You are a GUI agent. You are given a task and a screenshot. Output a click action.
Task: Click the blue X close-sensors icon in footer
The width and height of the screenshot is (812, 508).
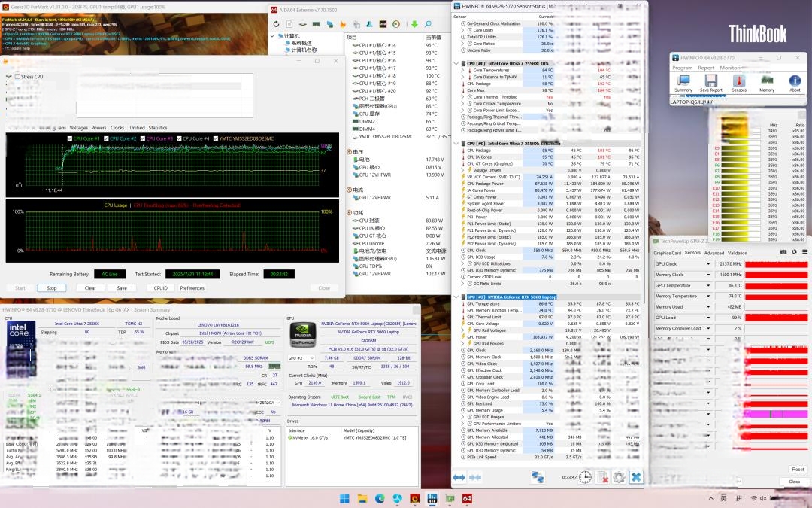pos(637,477)
